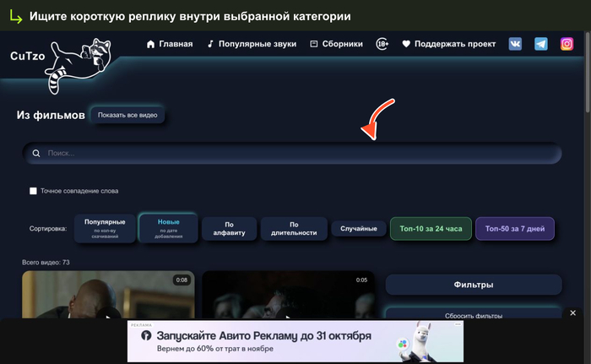Close the ad banner with X

(x=572, y=313)
